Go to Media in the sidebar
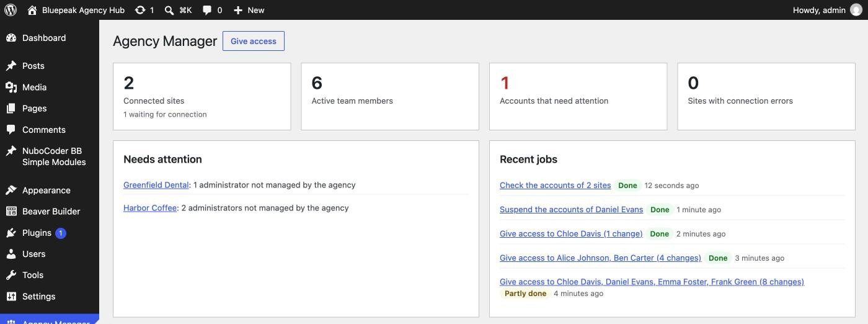 click(x=50, y=87)
